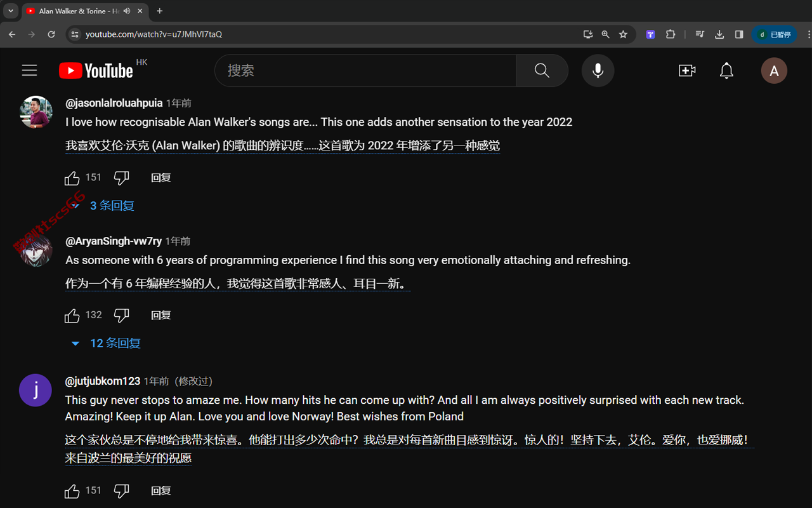Open @jutjubkom123's channel name link

coord(103,381)
